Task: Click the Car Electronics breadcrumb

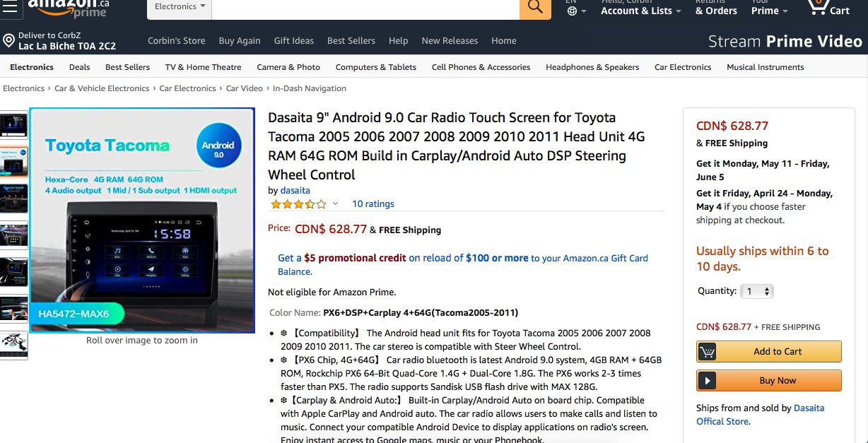Action: point(187,88)
